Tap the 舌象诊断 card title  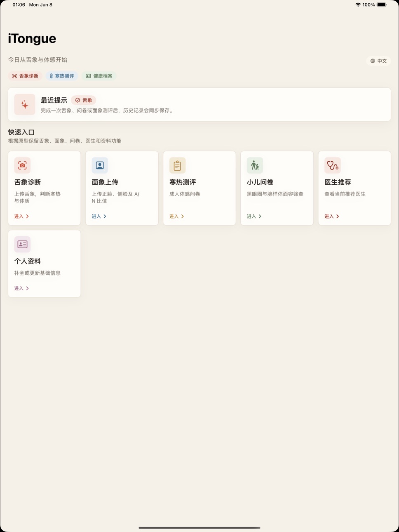point(28,182)
